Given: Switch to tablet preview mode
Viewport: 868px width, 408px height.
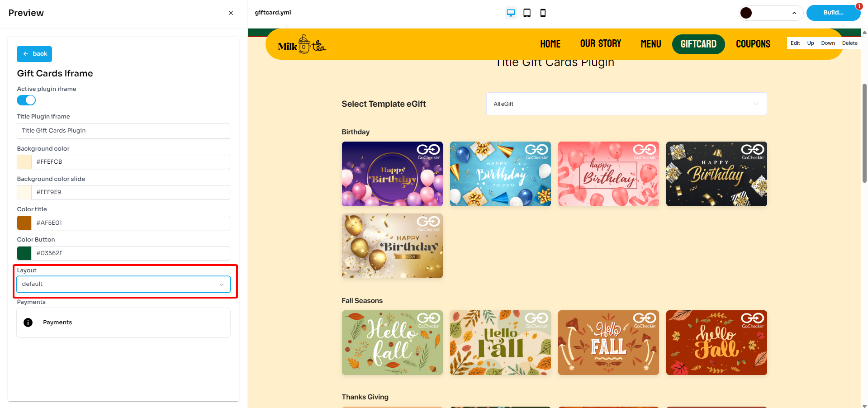Looking at the screenshot, I should (x=527, y=13).
